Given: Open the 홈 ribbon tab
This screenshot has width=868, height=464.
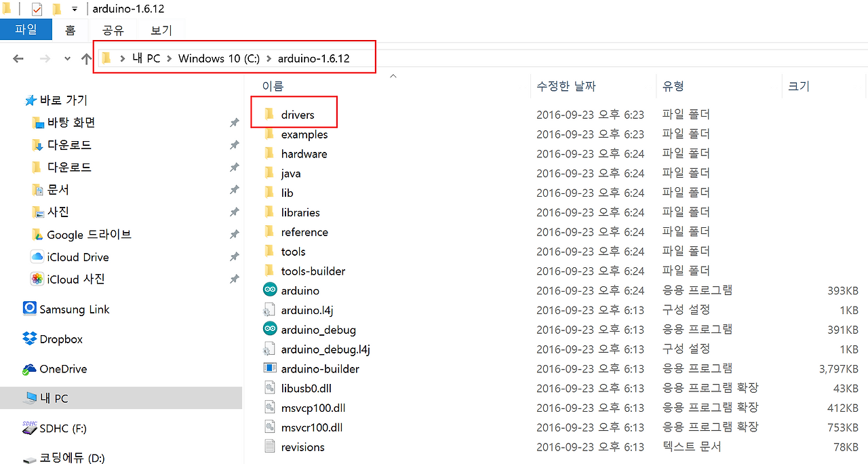Looking at the screenshot, I should 71,30.
